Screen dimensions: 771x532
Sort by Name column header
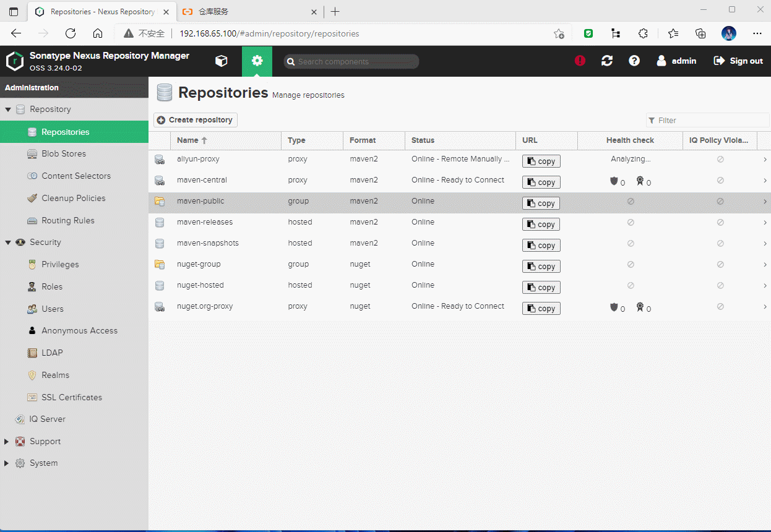226,140
